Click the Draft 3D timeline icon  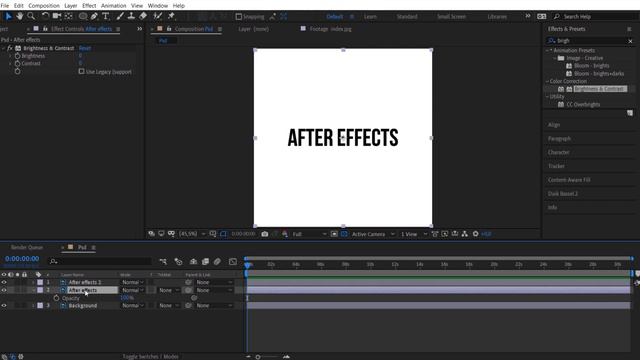pos(178,261)
